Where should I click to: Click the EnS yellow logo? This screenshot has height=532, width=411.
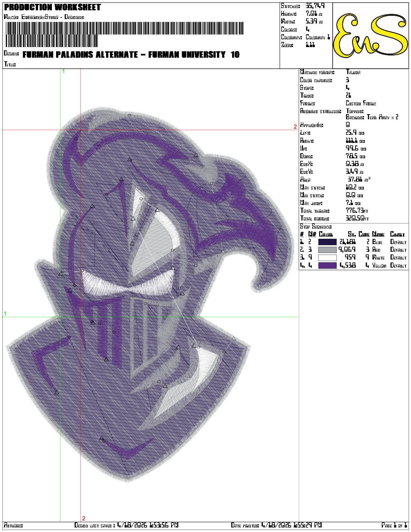(x=371, y=35)
